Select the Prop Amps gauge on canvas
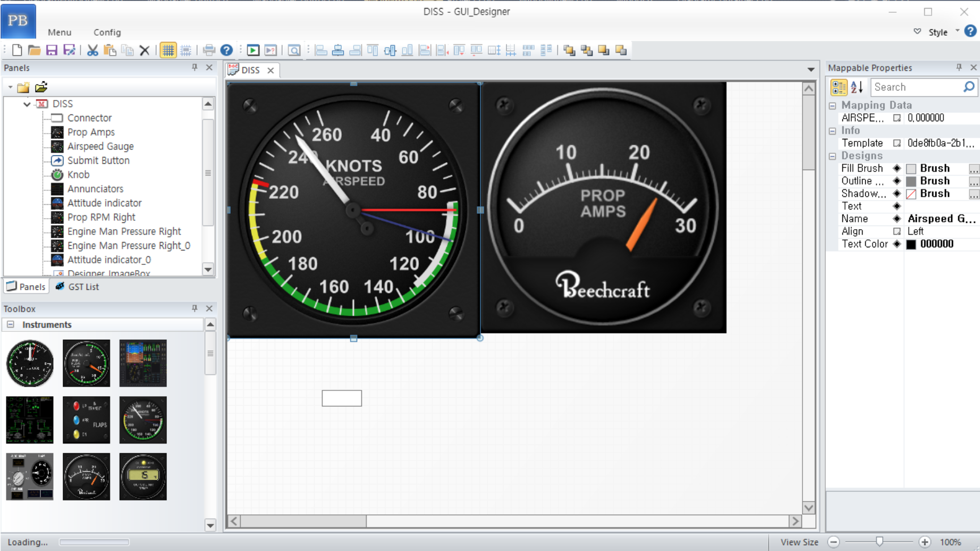The height and width of the screenshot is (551, 980). pos(603,207)
